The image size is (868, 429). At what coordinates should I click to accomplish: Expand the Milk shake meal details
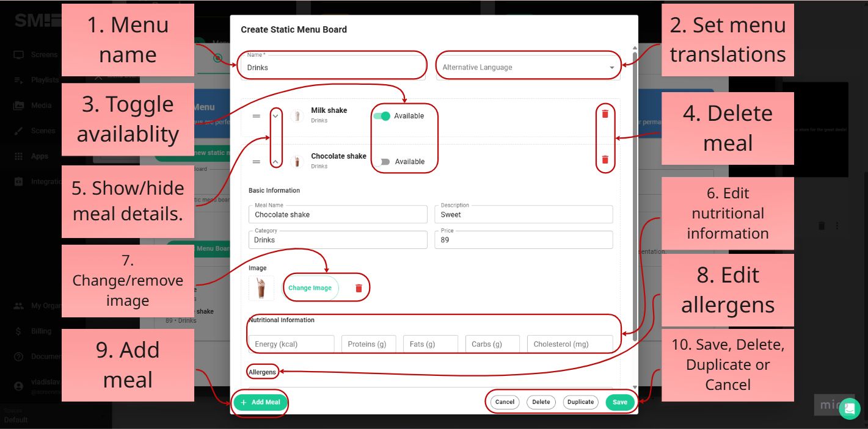point(275,115)
